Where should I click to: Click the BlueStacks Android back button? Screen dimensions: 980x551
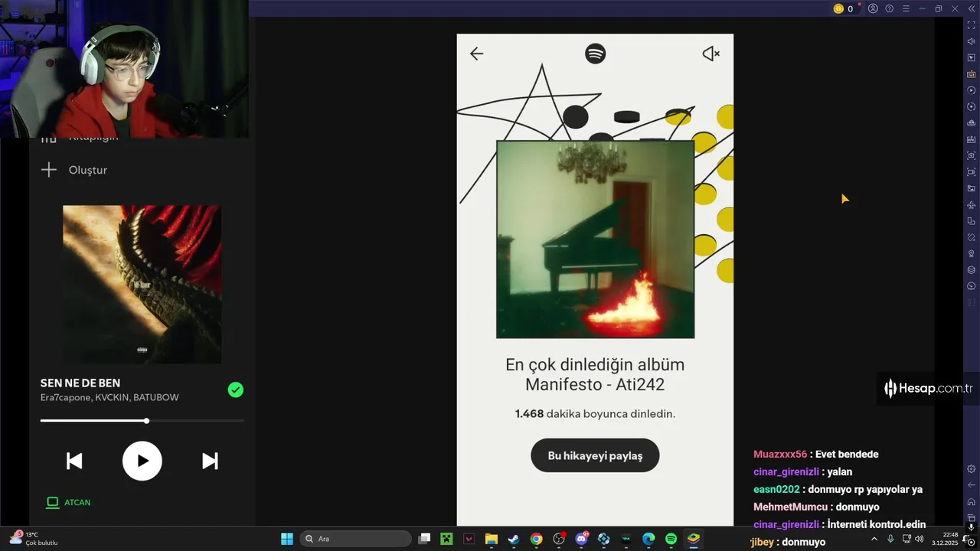[x=971, y=485]
